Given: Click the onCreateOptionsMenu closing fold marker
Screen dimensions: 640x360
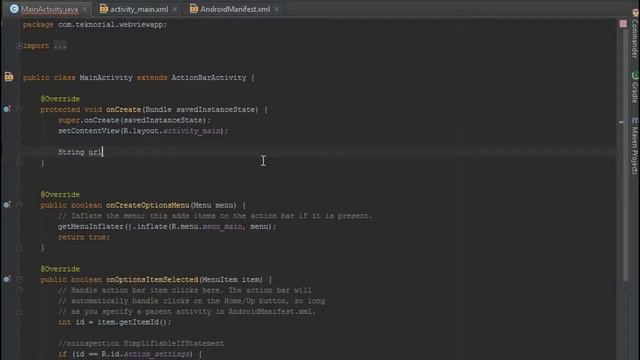Looking at the screenshot, I should pyautogui.click(x=19, y=248).
